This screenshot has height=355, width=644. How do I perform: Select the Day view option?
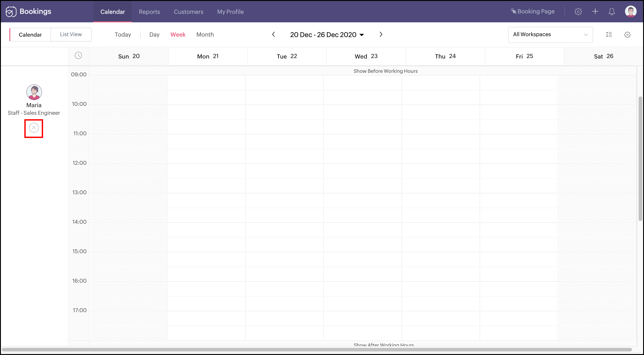point(154,35)
